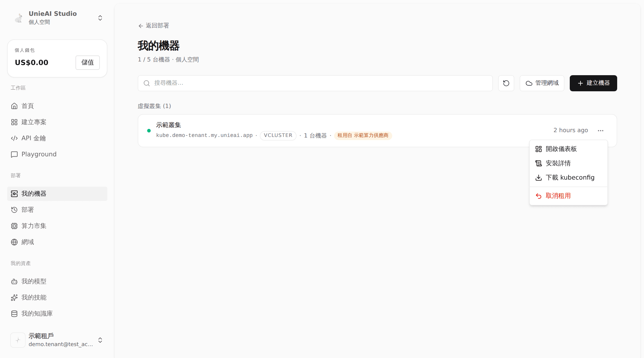Click the avatar icon of 示範租戶
Screen dimensions: 644x358
[18, 340]
